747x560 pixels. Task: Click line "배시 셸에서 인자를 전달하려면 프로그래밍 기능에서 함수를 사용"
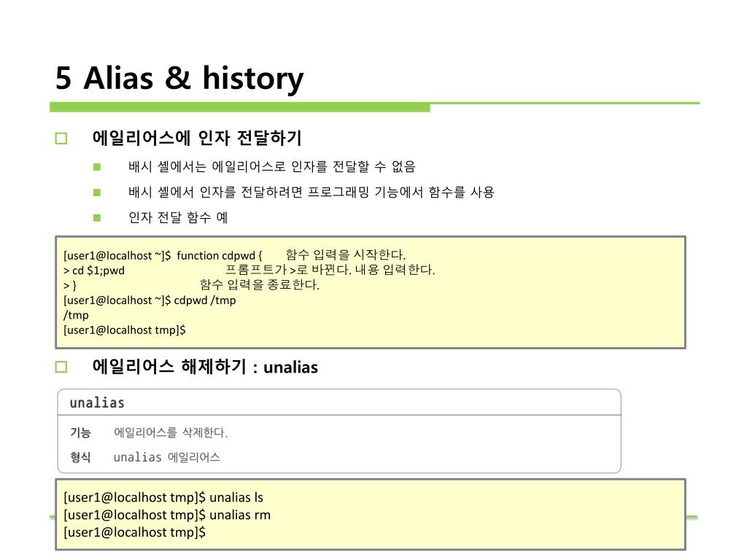tap(311, 192)
